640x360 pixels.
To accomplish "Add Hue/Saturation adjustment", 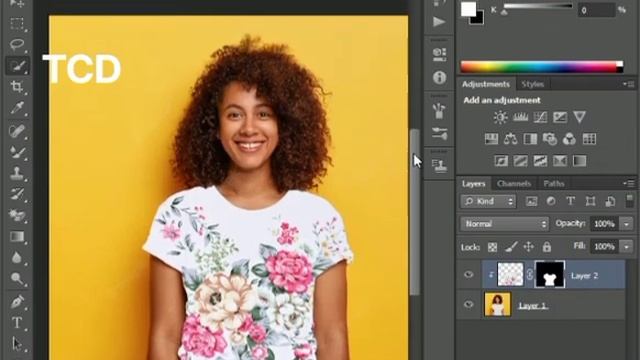I will tap(491, 139).
